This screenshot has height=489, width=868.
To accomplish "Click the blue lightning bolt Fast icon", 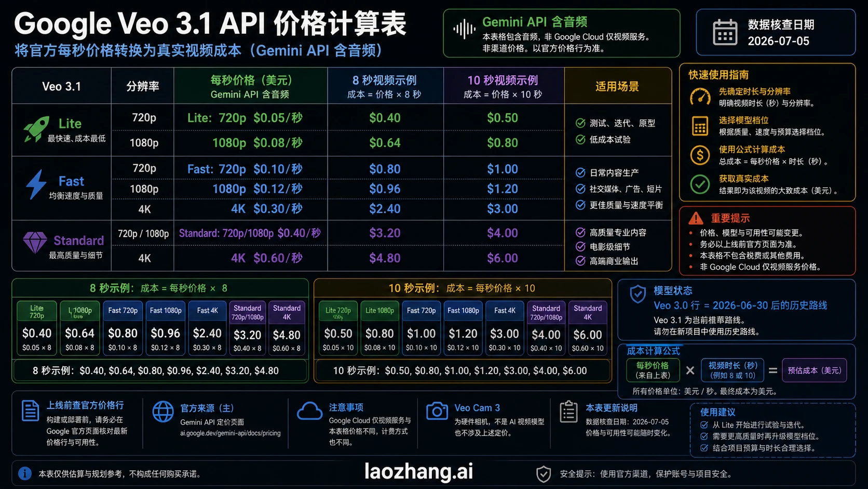I will click(x=36, y=184).
